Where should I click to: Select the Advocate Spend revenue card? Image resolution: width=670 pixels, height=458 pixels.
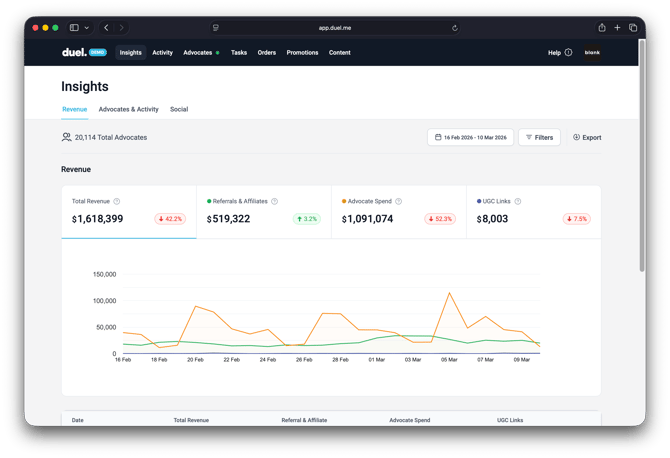399,212
